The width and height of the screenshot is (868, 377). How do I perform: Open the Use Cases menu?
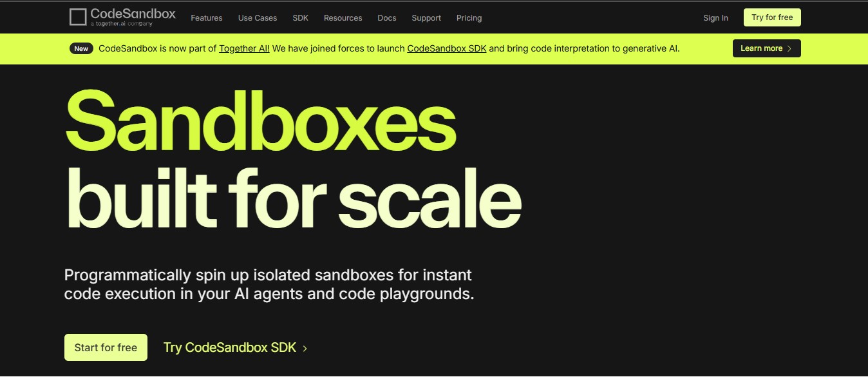258,18
